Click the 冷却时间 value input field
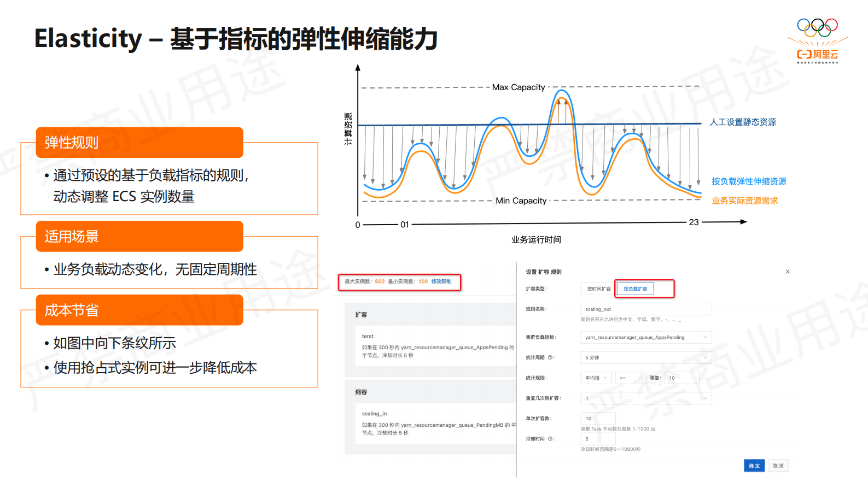Viewport: 868px width, 488px height. point(597,439)
